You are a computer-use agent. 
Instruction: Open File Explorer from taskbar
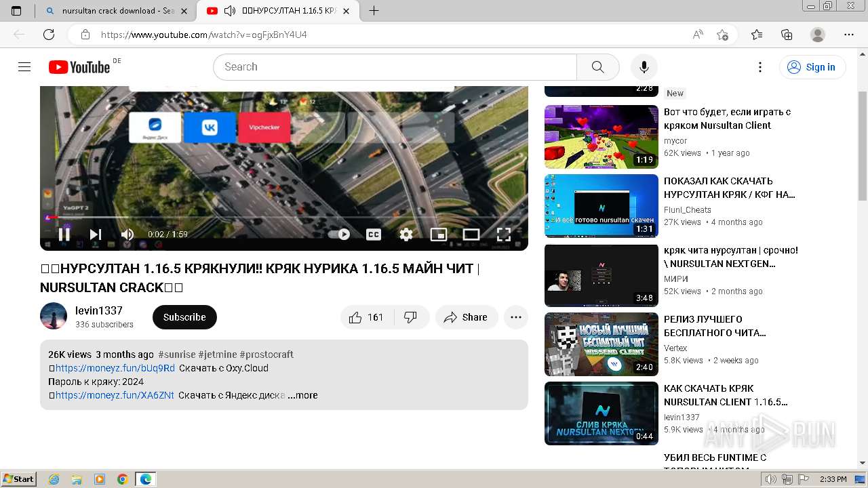(x=77, y=479)
